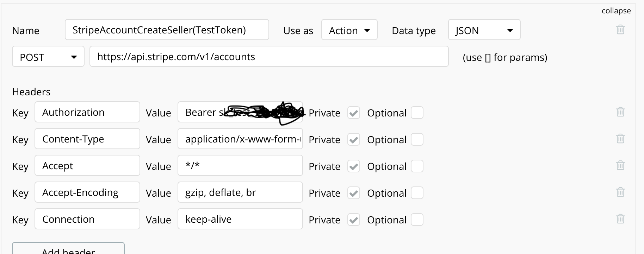Toggle Private checkbox for Authorization header

pyautogui.click(x=354, y=113)
